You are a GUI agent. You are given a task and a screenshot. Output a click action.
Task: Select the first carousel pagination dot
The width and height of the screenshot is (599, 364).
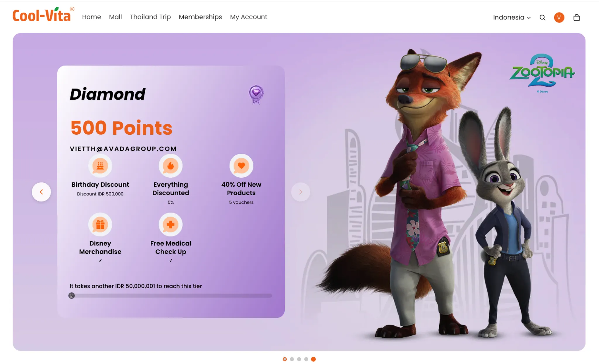[285, 359]
